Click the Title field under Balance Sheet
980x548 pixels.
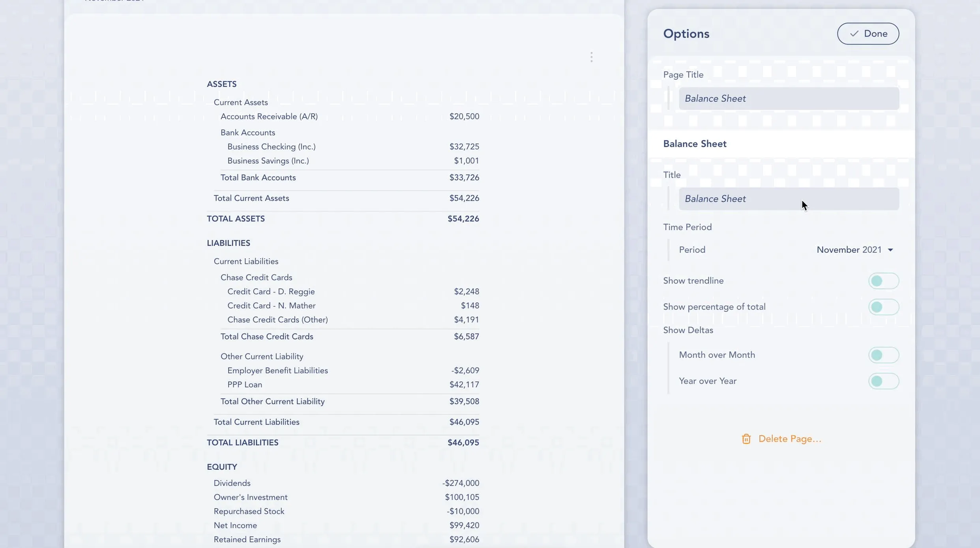[789, 199]
